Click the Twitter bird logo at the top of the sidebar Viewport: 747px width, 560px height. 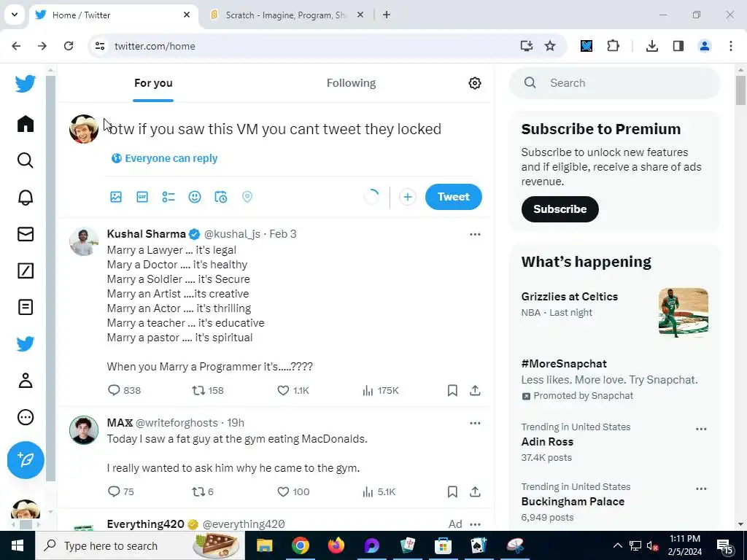tap(26, 84)
